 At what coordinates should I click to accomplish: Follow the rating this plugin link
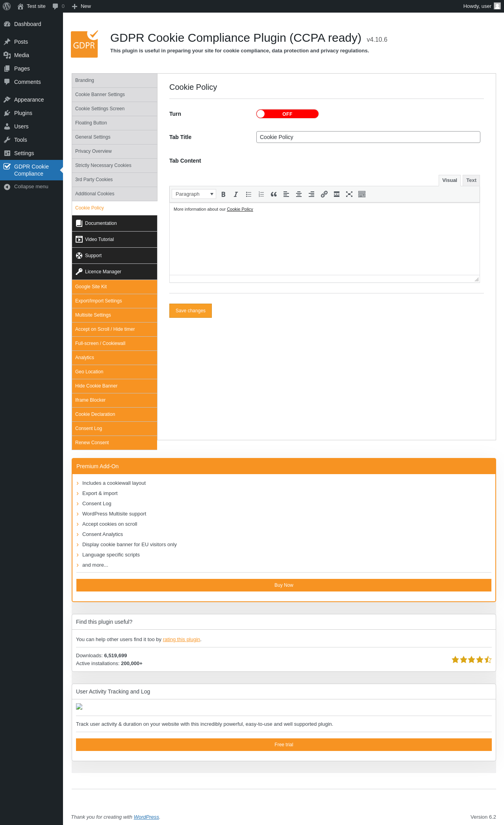182,640
